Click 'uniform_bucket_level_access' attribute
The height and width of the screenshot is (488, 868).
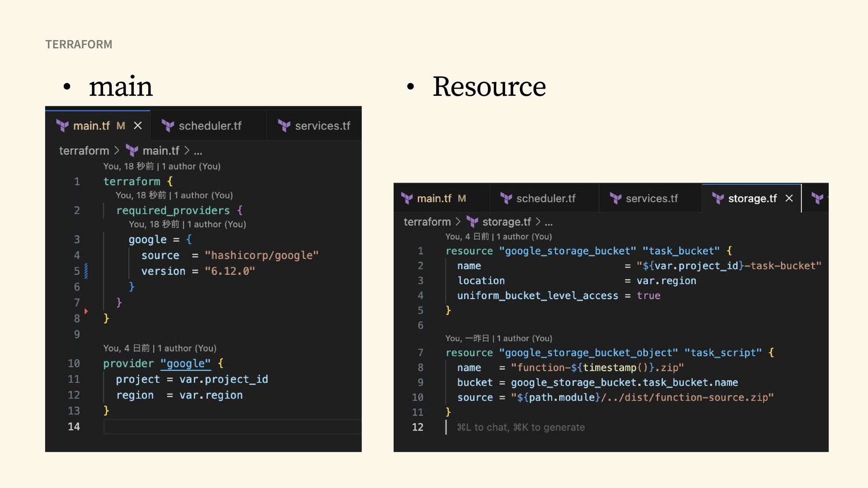click(x=538, y=296)
